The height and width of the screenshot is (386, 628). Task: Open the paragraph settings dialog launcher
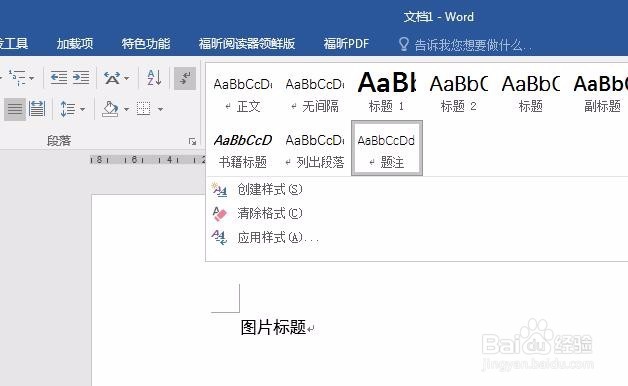(192, 141)
